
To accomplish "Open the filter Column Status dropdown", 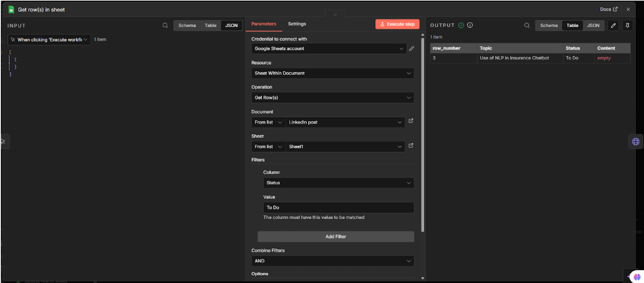I will pyautogui.click(x=338, y=182).
